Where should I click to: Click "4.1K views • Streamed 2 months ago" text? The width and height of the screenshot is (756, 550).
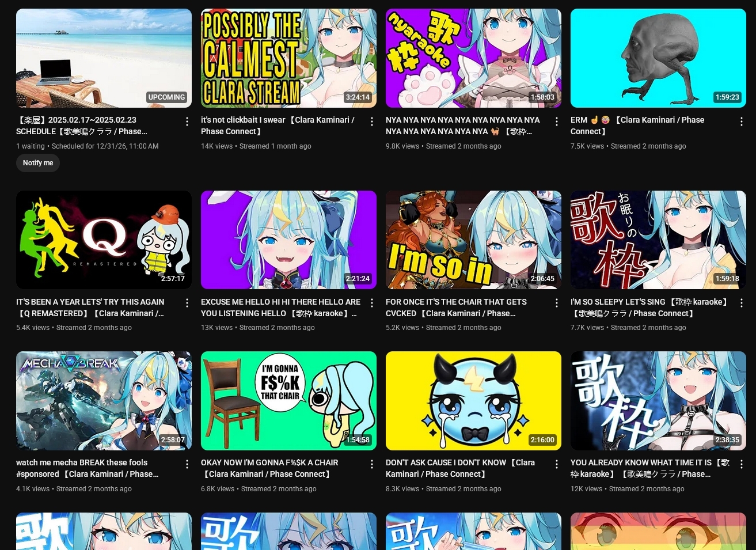coord(74,489)
